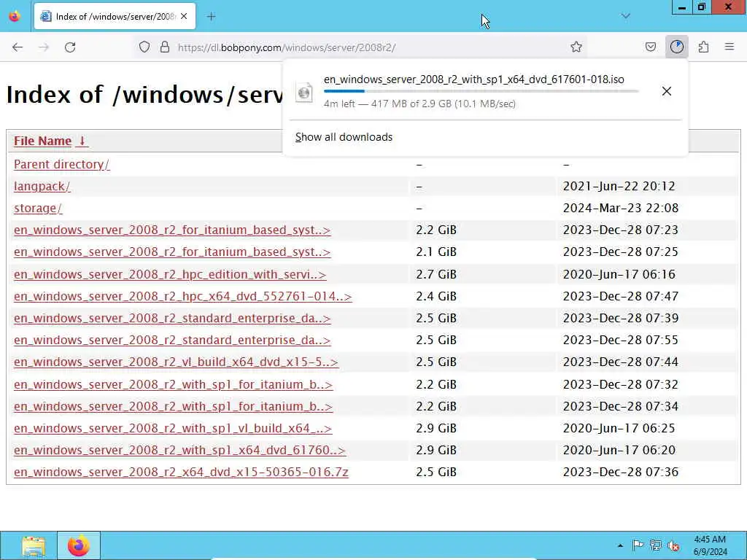This screenshot has height=560, width=747.
Task: Open the itanium link dated 07:23
Action: (172, 230)
